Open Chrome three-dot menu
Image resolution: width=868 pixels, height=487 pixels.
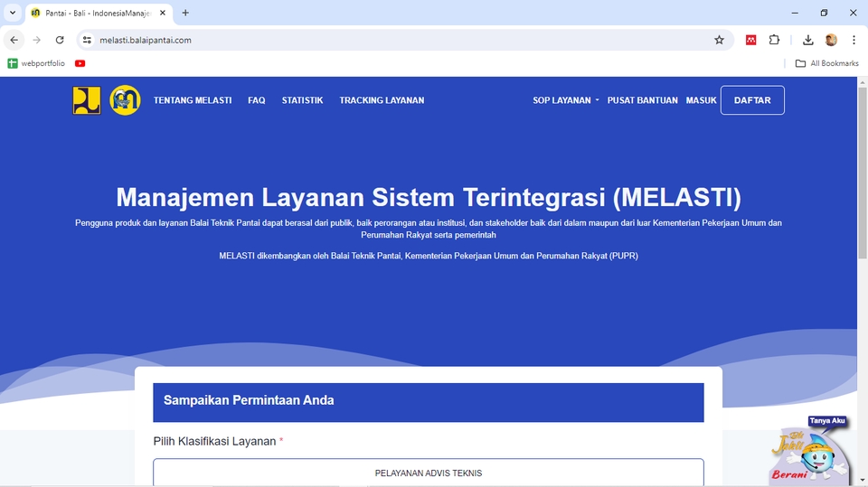[854, 40]
